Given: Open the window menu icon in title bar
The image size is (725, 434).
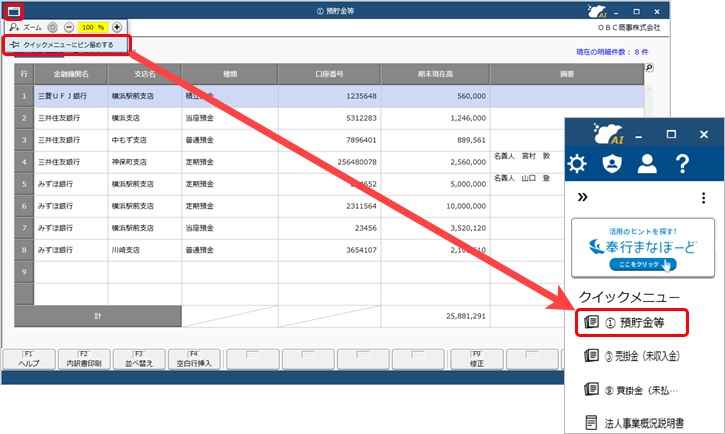Looking at the screenshot, I should click(13, 12).
